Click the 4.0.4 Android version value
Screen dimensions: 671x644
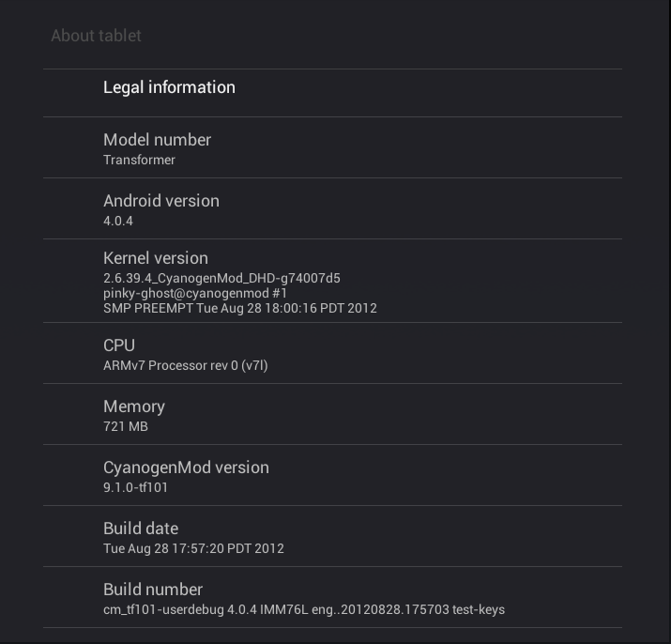click(118, 221)
